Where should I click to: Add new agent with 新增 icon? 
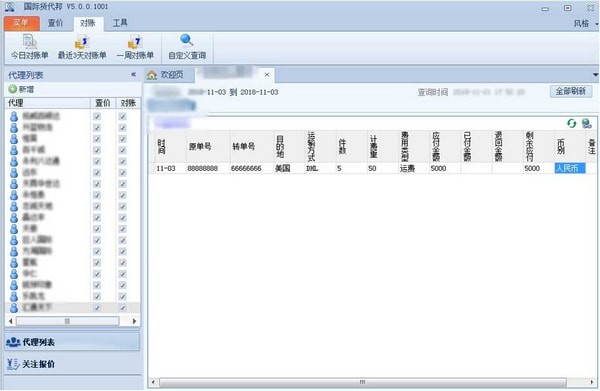[x=13, y=89]
